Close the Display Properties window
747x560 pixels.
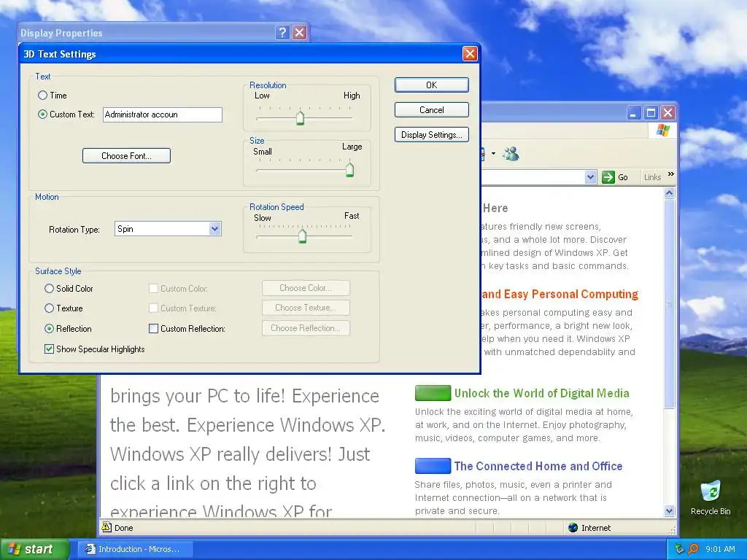click(300, 32)
